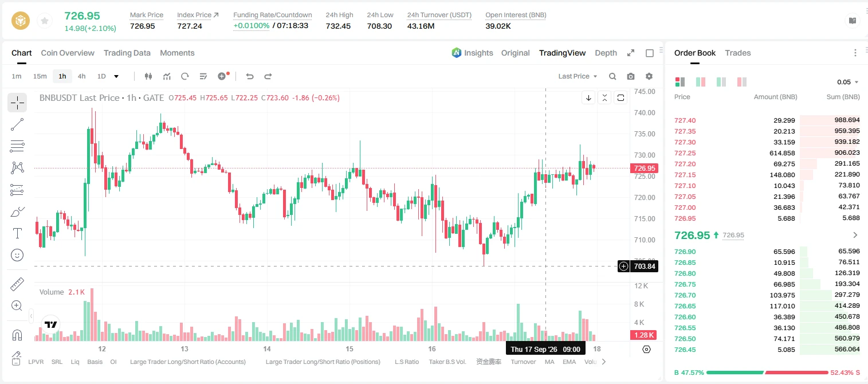Open chart settings gear icon
Image resolution: width=868 pixels, height=384 pixels.
649,76
